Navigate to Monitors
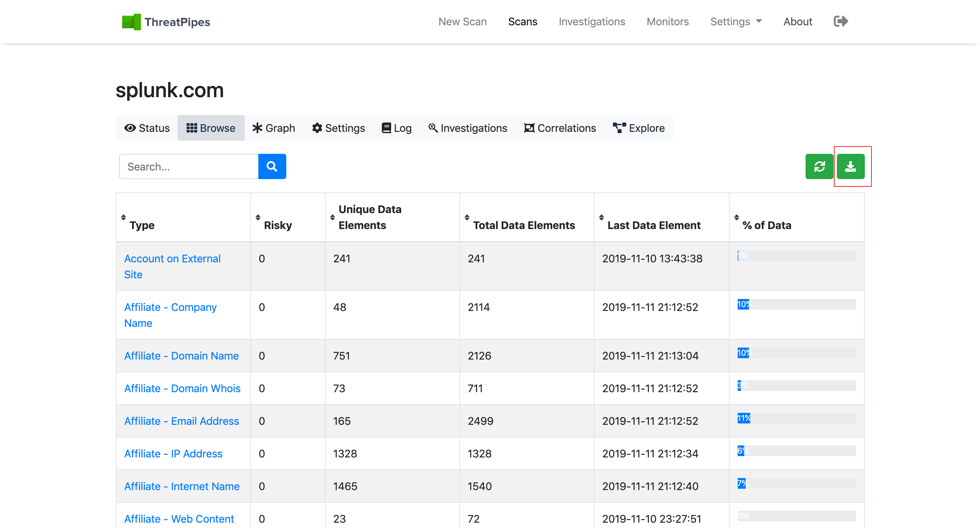 667,21
